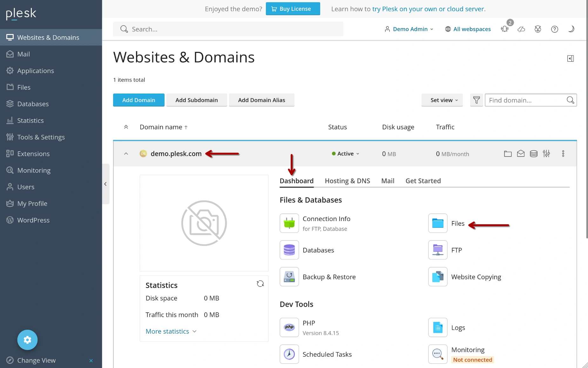
Task: Open the help question mark icon
Action: 554,29
